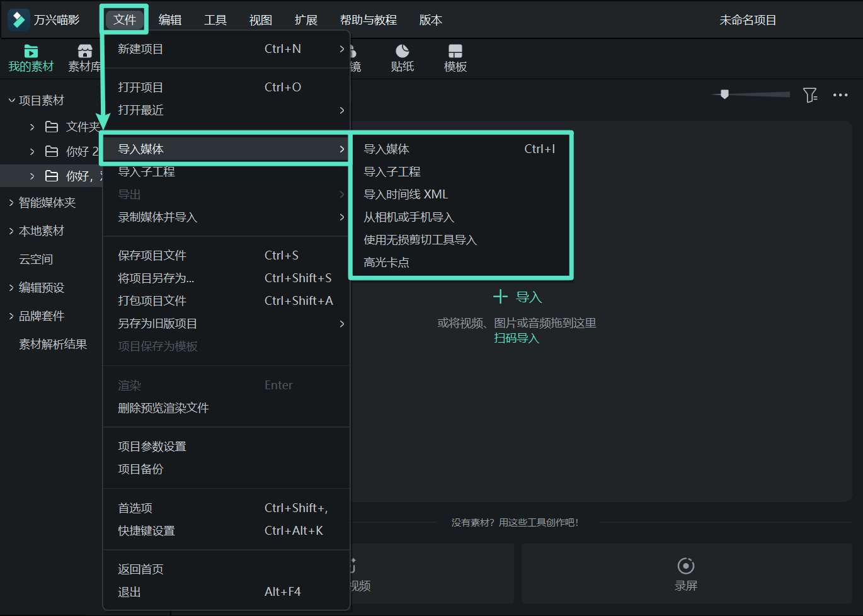Expand the 品牌套件 tree item
This screenshot has width=863, height=616.
coord(11,316)
